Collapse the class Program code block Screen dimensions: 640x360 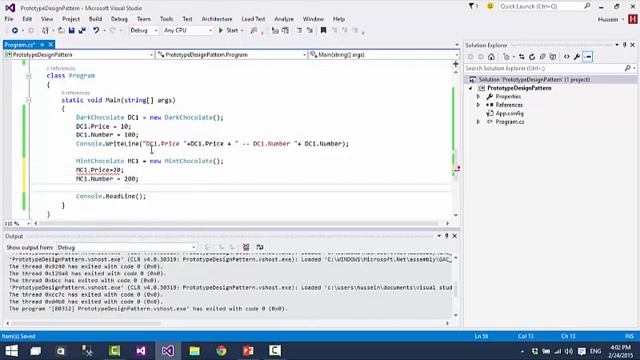29,76
